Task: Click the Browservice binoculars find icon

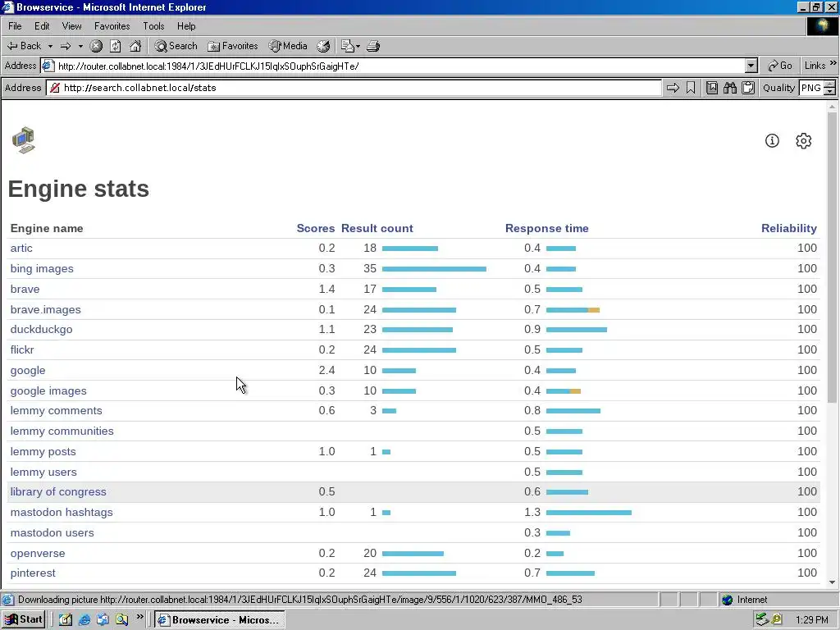Action: (x=729, y=88)
